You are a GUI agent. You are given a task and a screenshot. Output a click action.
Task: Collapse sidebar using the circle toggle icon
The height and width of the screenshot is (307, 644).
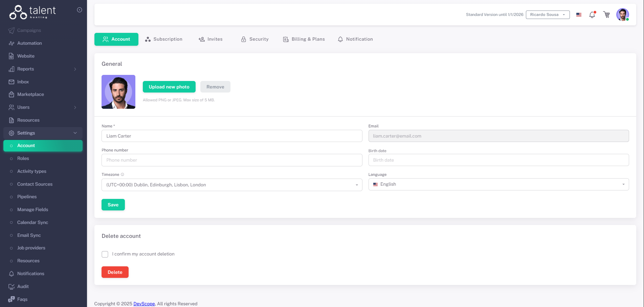tap(80, 10)
